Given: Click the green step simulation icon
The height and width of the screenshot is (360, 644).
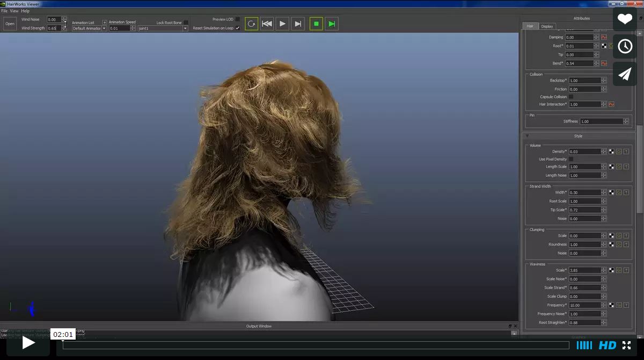Looking at the screenshot, I should tap(332, 24).
